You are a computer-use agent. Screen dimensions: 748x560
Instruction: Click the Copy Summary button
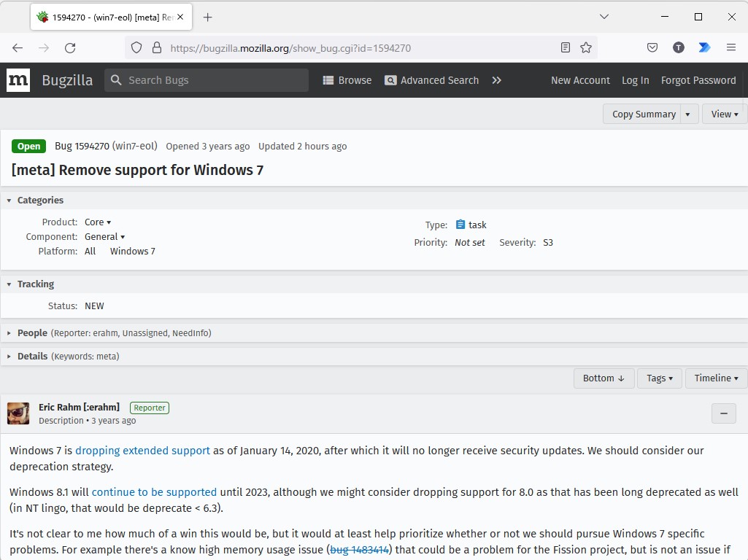(x=642, y=114)
